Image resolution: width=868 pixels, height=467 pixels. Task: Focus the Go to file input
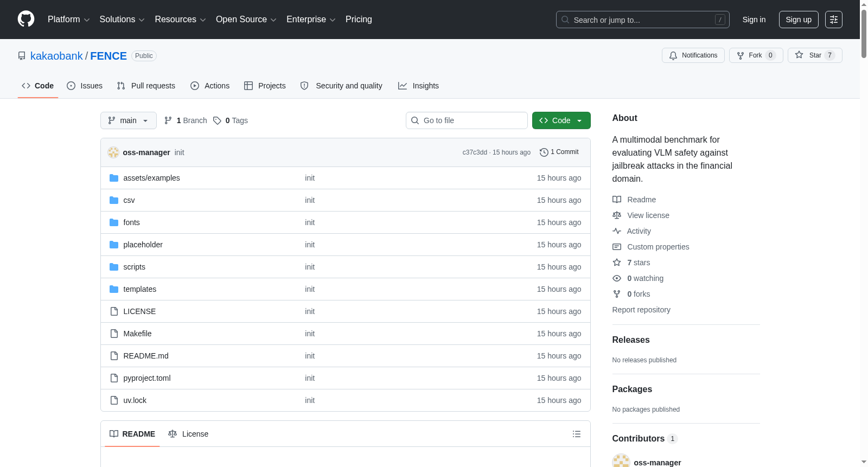467,120
